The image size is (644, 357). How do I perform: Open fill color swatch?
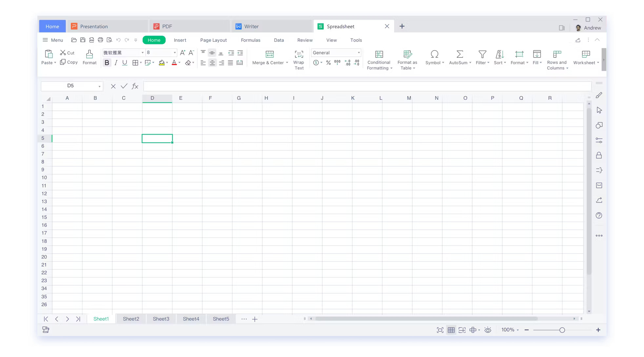click(162, 63)
